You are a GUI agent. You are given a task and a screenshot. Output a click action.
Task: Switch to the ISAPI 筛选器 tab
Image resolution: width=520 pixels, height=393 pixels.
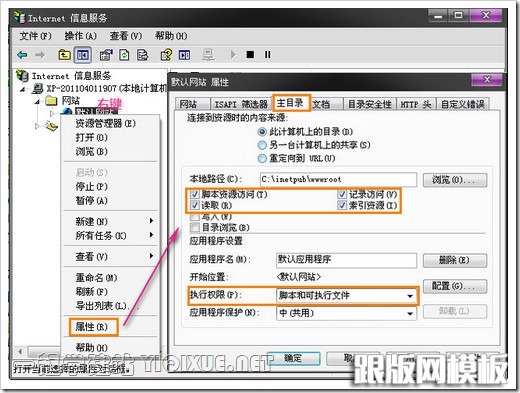pyautogui.click(x=241, y=104)
